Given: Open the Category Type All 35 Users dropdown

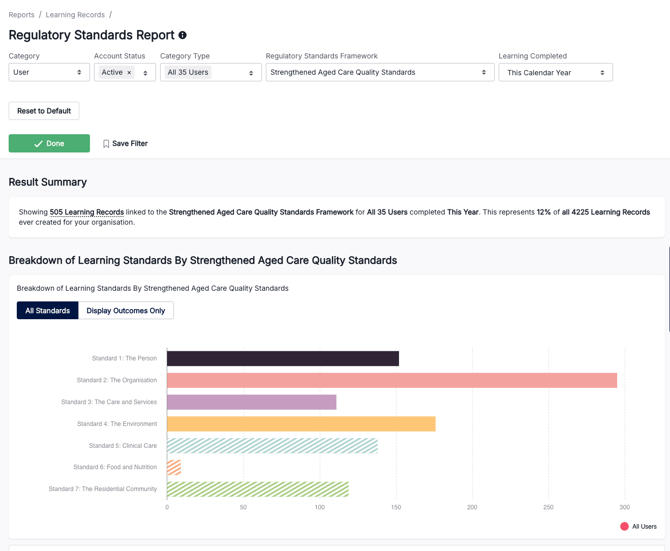Looking at the screenshot, I should (x=210, y=73).
